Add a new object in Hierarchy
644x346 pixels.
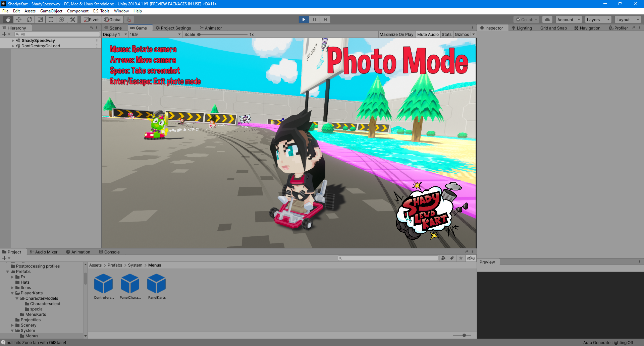(x=6, y=34)
